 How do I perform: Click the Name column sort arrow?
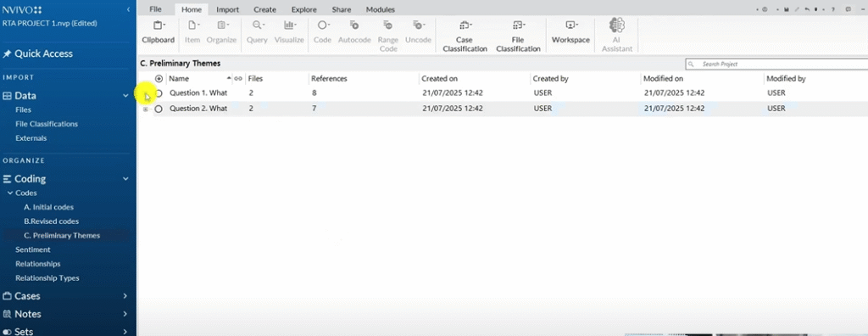pyautogui.click(x=229, y=78)
